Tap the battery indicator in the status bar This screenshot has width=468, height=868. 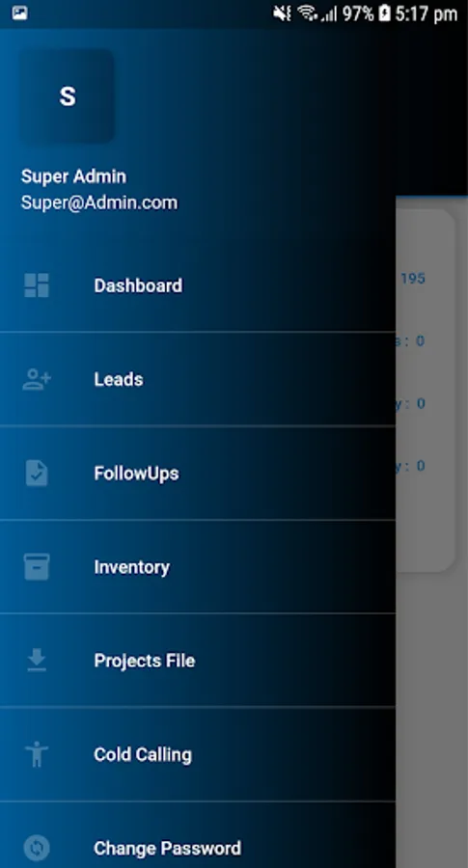pos(384,14)
